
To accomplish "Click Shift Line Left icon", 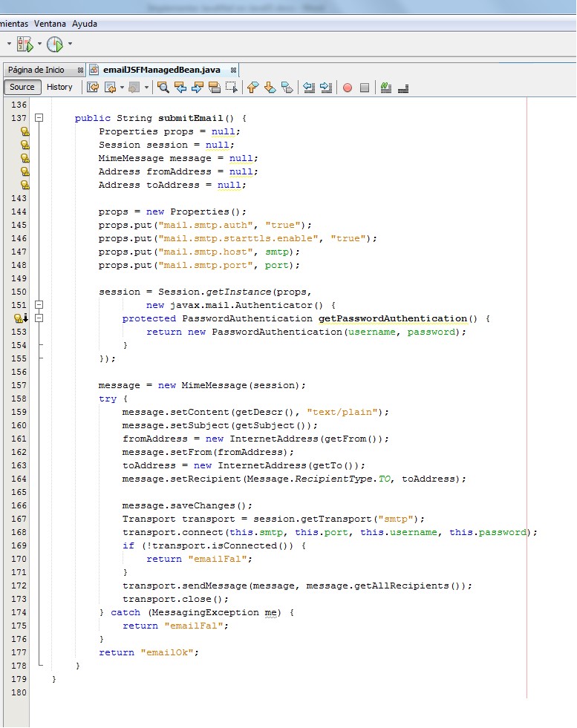I will pos(309,88).
